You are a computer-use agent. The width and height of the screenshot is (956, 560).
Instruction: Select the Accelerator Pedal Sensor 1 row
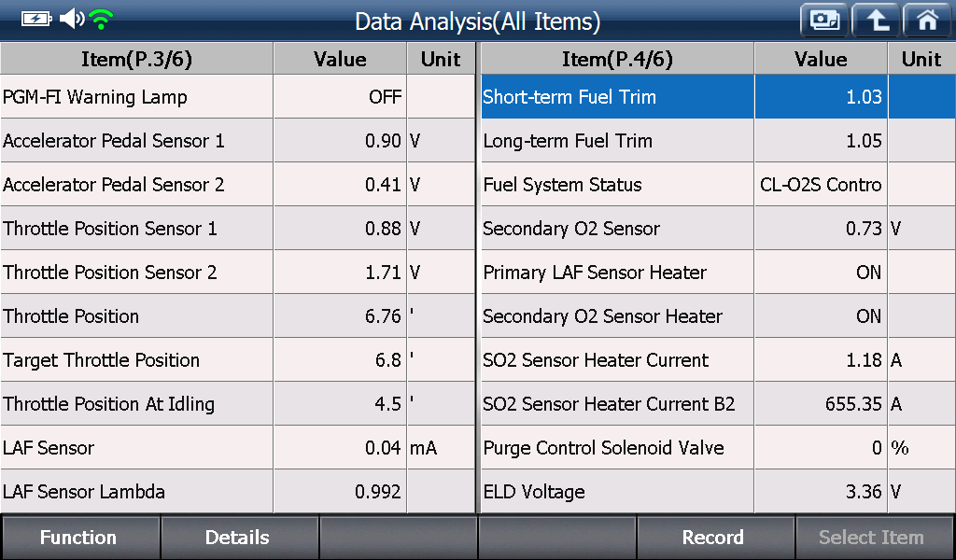click(238, 141)
